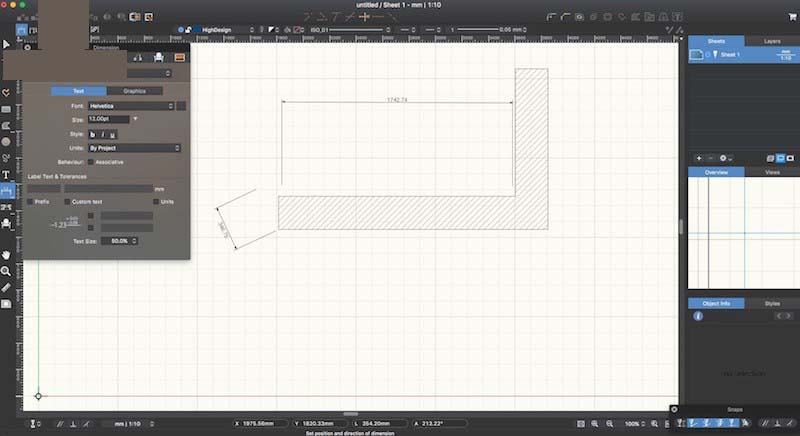Click zoom out icon left of 100%
The width and height of the screenshot is (800, 436).
coord(610,424)
